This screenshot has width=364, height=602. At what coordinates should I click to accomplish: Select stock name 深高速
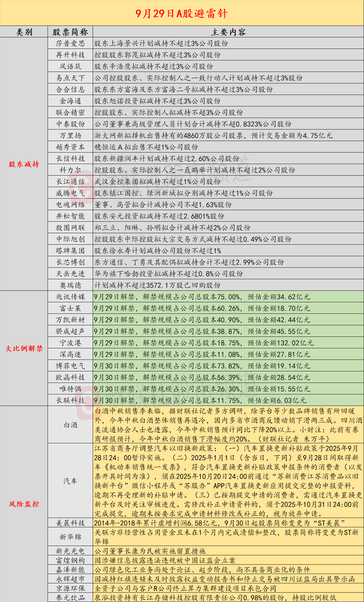pos(70,354)
